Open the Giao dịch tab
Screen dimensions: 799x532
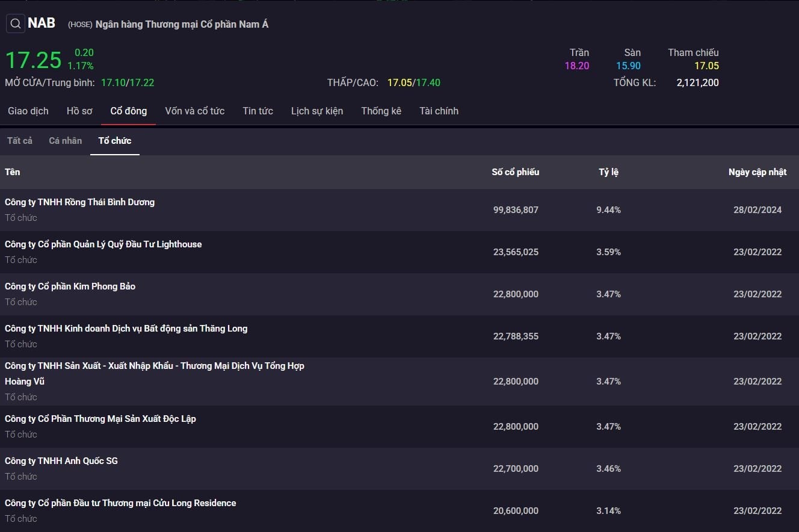pos(28,111)
